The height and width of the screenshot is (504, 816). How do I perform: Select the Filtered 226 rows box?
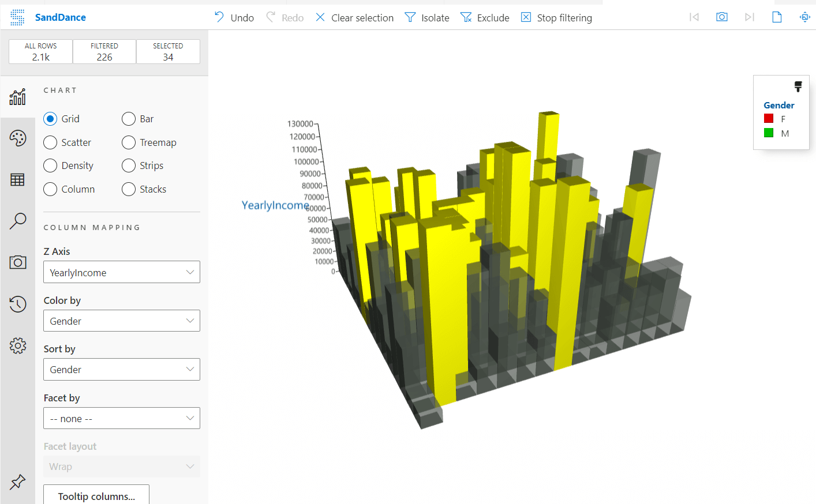[x=104, y=51]
